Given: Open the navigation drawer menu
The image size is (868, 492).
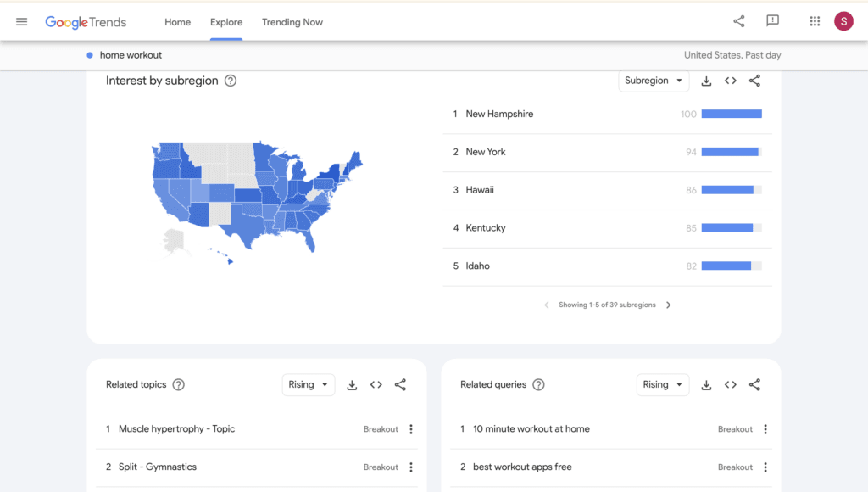Looking at the screenshot, I should [x=21, y=21].
